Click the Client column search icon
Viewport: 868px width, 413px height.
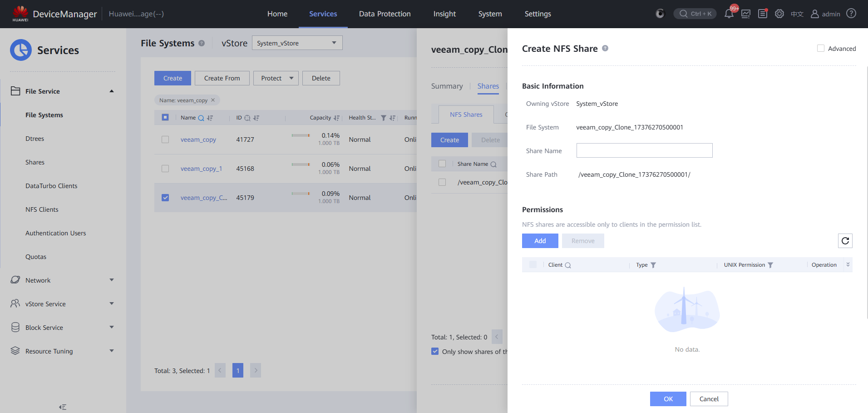point(568,265)
